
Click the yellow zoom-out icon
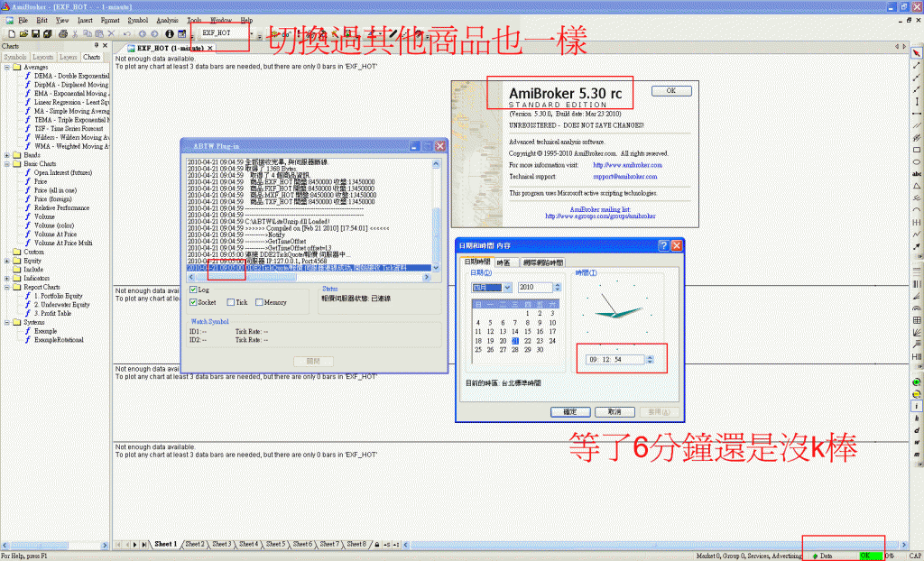tap(917, 393)
